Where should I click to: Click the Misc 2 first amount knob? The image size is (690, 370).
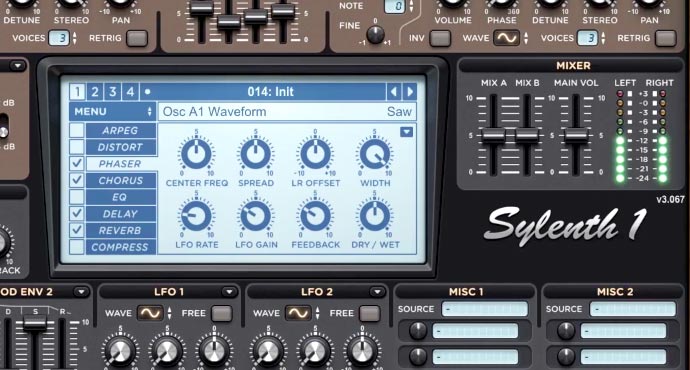click(x=566, y=330)
